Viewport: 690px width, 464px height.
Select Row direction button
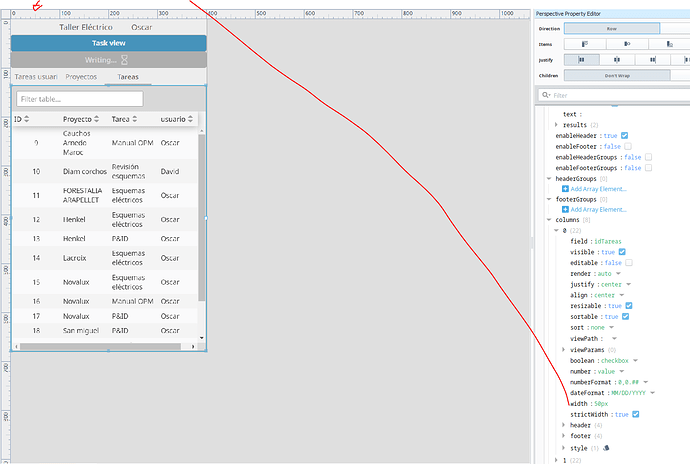click(x=612, y=29)
